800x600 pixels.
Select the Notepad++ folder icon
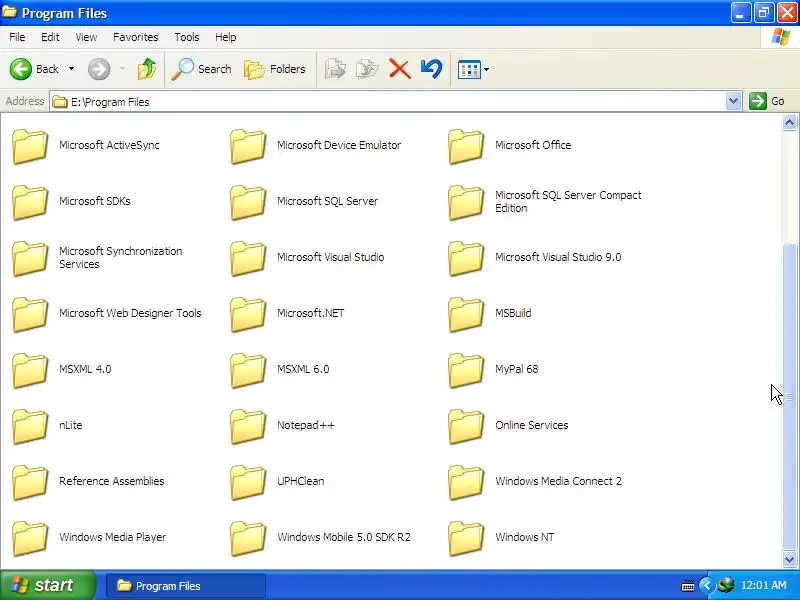pos(248,427)
